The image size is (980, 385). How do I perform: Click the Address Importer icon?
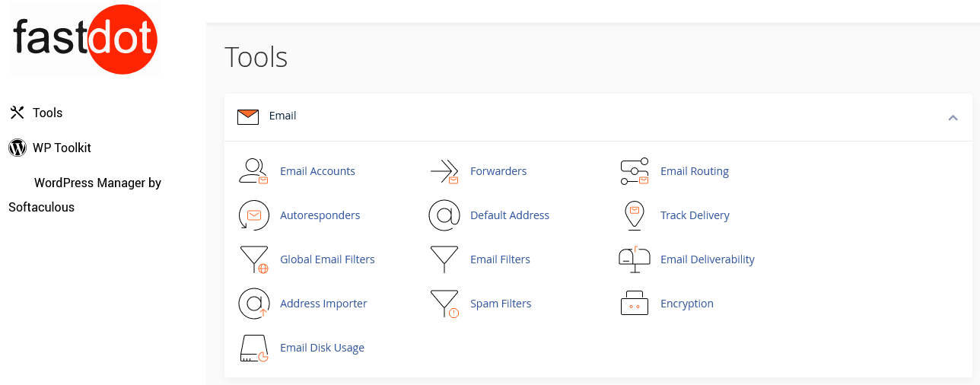(x=253, y=304)
